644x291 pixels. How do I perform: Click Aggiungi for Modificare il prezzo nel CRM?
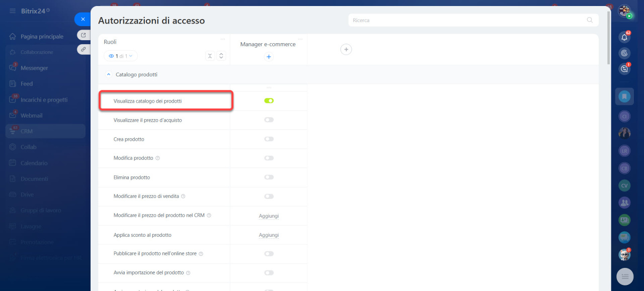269,216
